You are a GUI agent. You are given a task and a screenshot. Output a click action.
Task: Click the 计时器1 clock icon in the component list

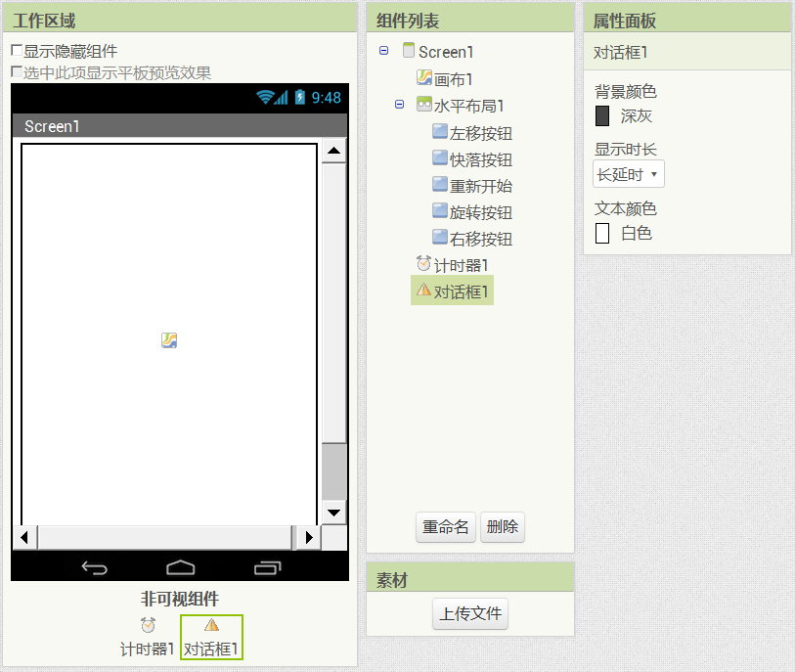423,264
